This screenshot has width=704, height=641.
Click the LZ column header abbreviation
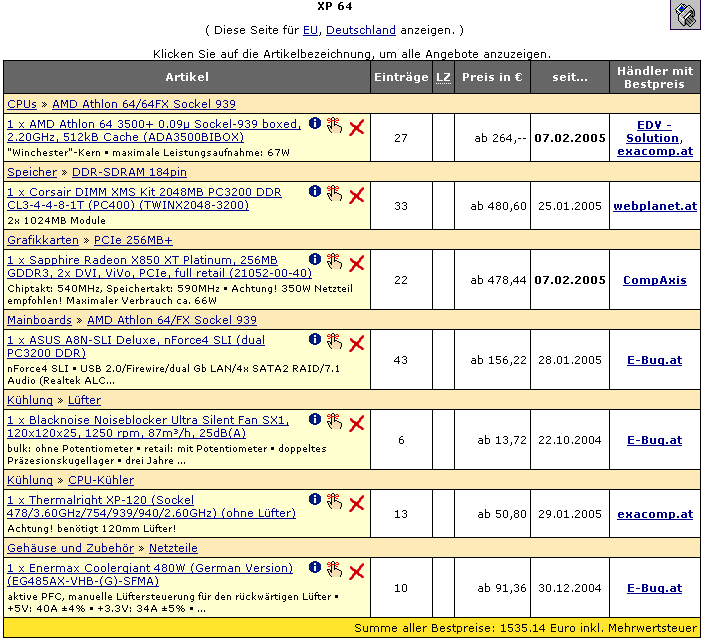coord(443,77)
